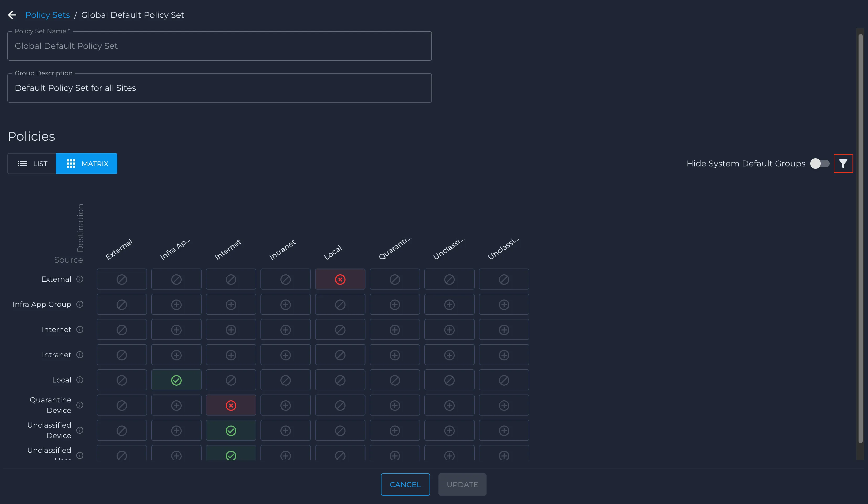Add policy Intranet to Infra App
The height and width of the screenshot is (504, 868).
(176, 355)
